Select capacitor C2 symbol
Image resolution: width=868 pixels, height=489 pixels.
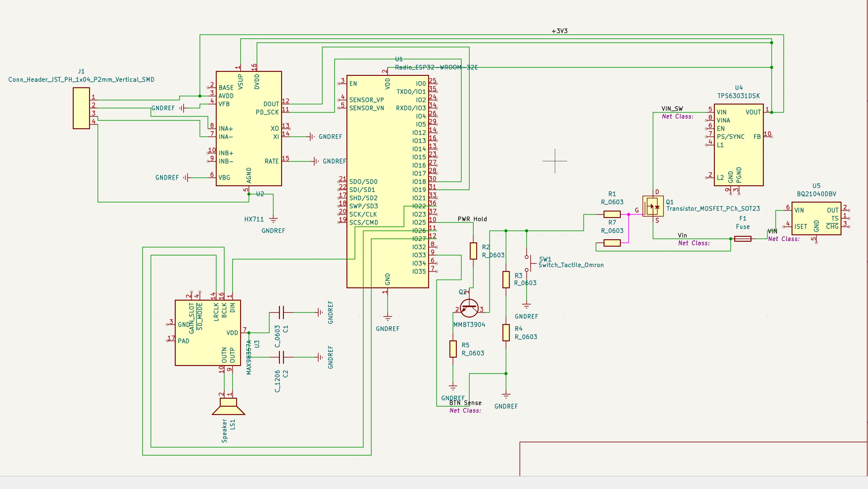282,357
